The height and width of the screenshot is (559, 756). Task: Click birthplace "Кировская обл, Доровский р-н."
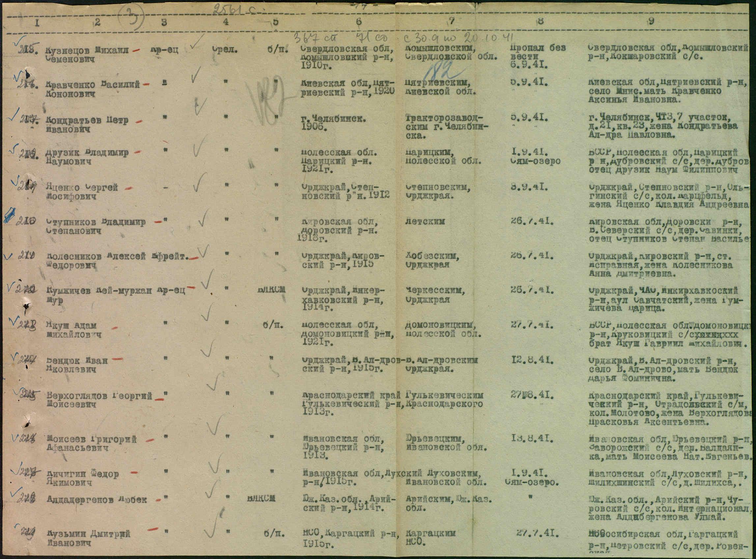point(339,226)
